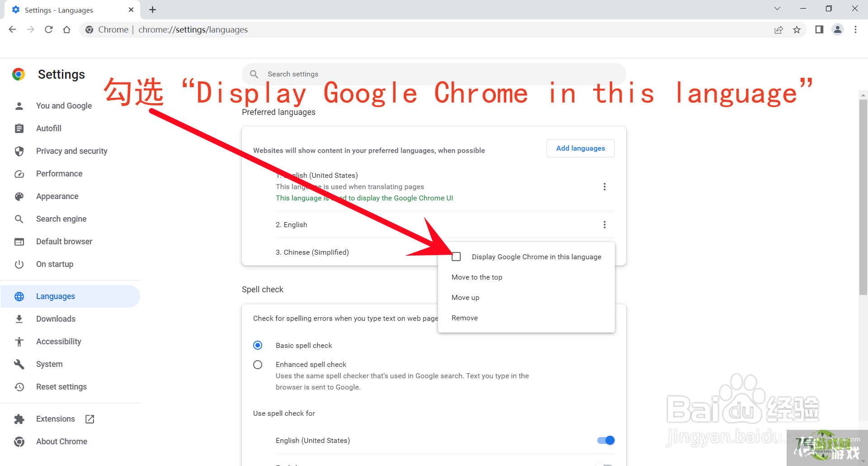Click the Reset settings clock icon
This screenshot has width=868, height=466.
pos(19,387)
